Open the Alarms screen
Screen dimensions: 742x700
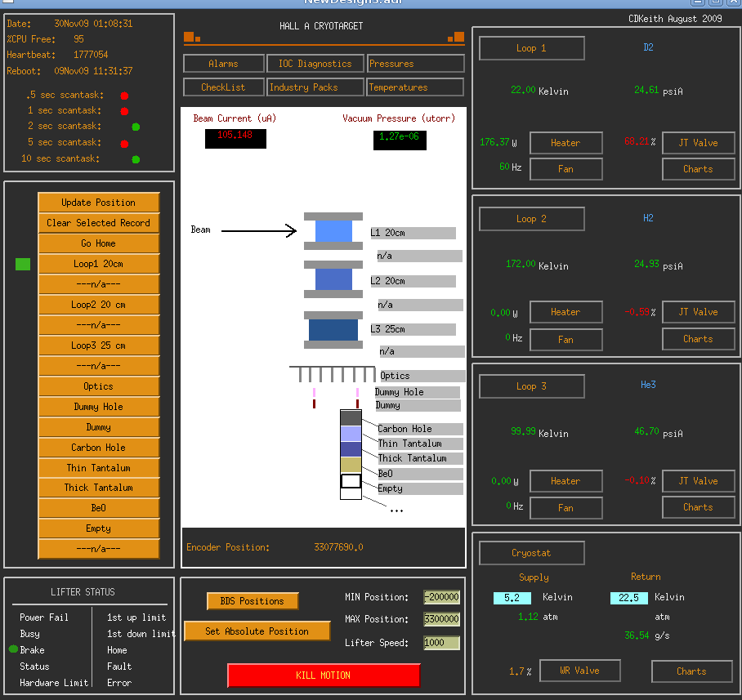[x=223, y=64]
